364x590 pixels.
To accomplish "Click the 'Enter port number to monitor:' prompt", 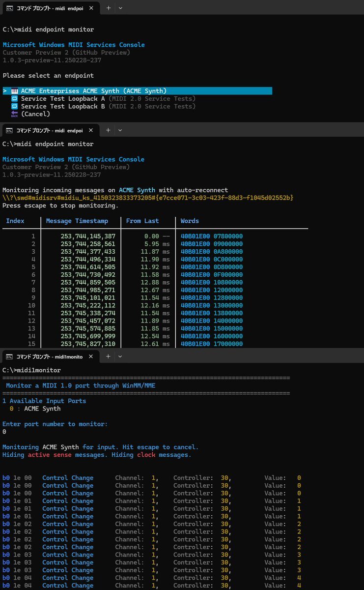I will [55, 424].
